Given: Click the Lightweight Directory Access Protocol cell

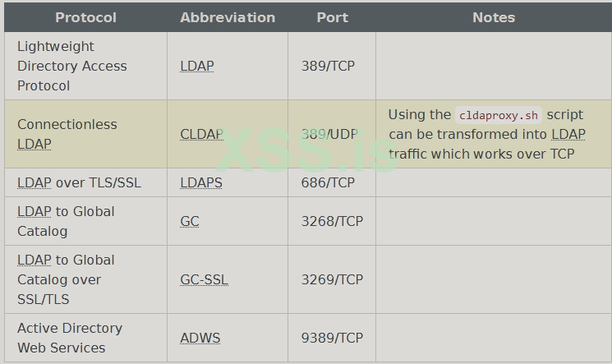Looking at the screenshot, I should (72, 66).
